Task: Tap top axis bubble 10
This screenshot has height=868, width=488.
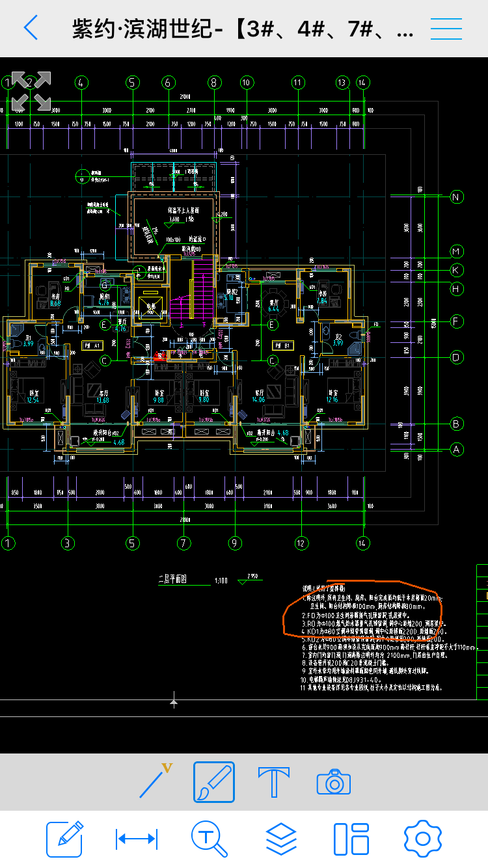Action: (246, 83)
